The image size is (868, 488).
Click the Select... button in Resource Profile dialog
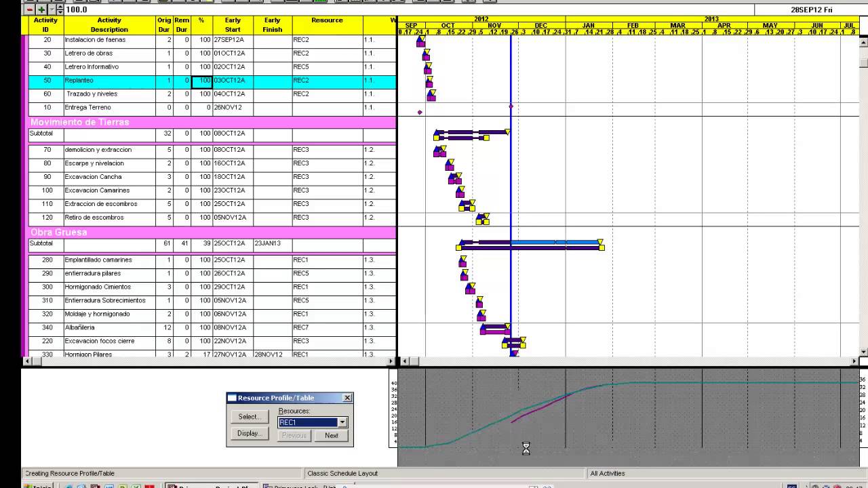coord(249,417)
